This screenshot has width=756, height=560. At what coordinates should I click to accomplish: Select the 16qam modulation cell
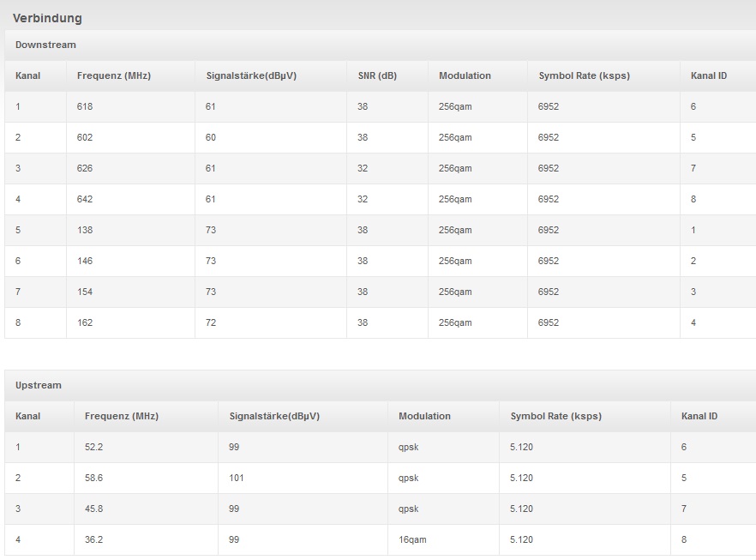412,539
